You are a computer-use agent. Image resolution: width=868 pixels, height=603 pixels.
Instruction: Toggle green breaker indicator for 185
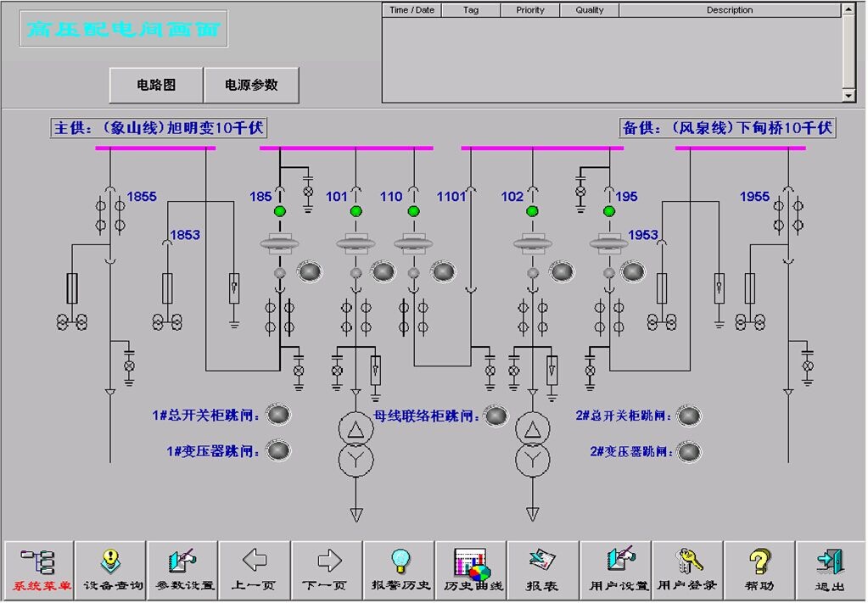pyautogui.click(x=280, y=211)
